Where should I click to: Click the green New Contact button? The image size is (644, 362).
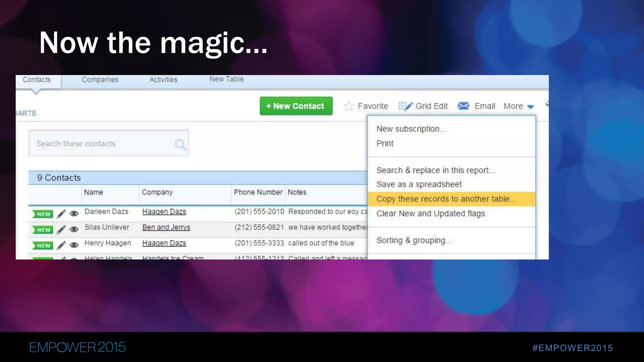tap(296, 106)
